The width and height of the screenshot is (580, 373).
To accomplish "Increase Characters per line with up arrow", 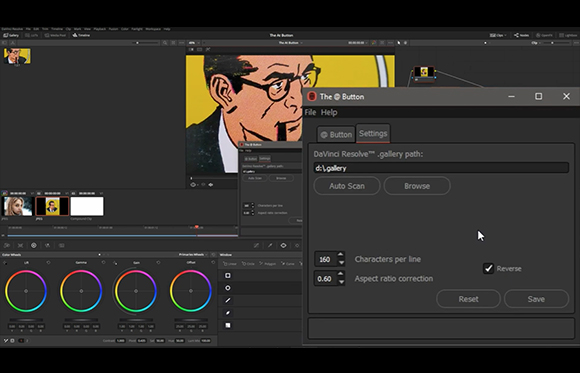I will [341, 255].
